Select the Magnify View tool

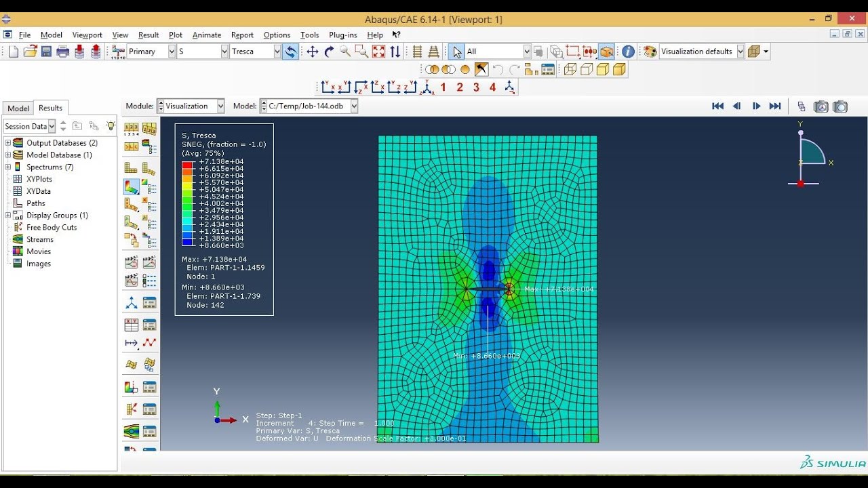tap(345, 52)
